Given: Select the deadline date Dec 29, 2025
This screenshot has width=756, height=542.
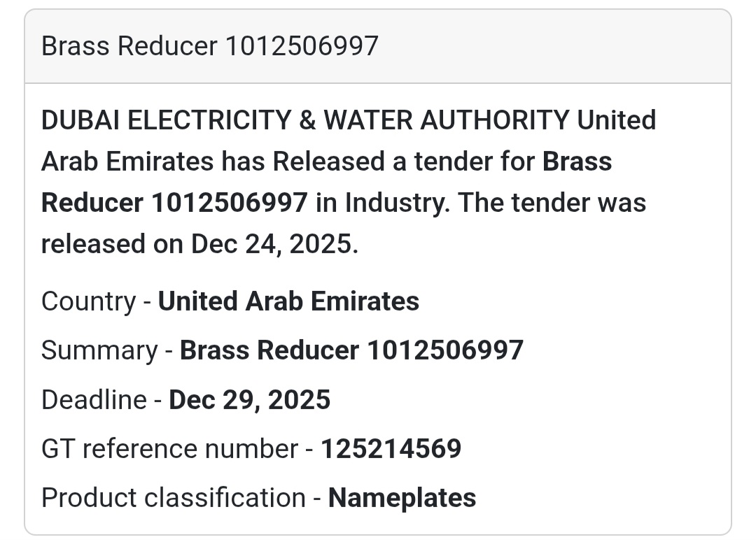Looking at the screenshot, I should point(250,400).
